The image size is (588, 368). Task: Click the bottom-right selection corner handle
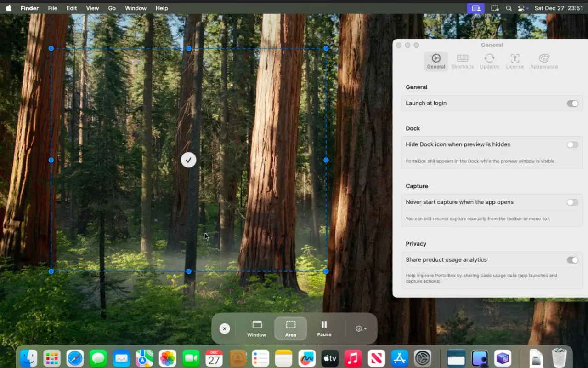tap(326, 271)
